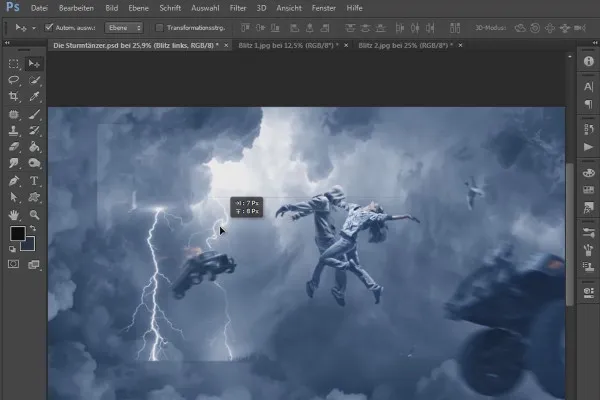The width and height of the screenshot is (600, 400).
Task: Click the foreground color swatch
Action: click(x=17, y=234)
